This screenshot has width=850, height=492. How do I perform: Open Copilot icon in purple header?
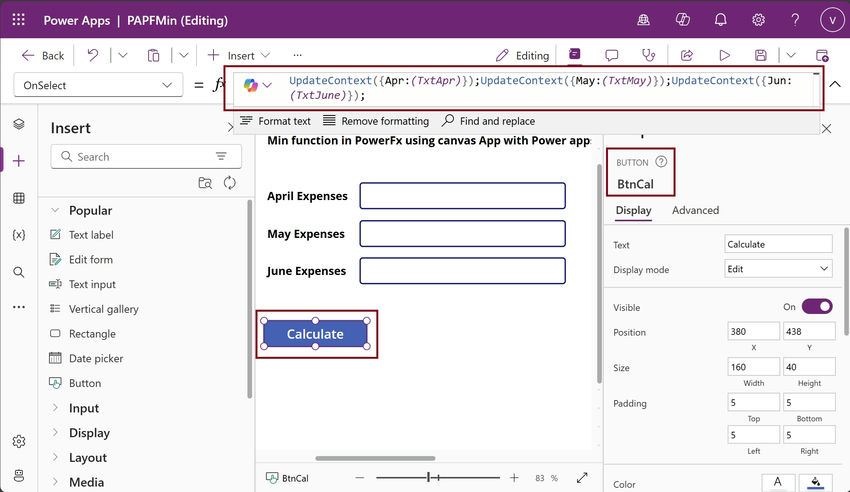click(682, 20)
